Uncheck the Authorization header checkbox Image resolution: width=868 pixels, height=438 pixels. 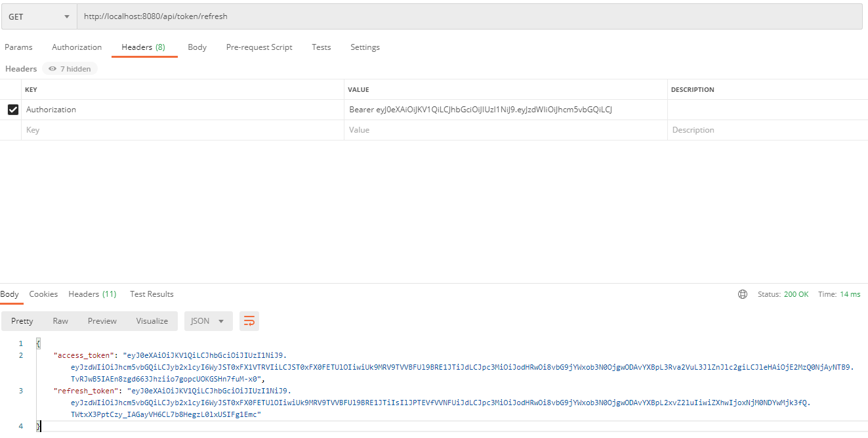coord(12,109)
